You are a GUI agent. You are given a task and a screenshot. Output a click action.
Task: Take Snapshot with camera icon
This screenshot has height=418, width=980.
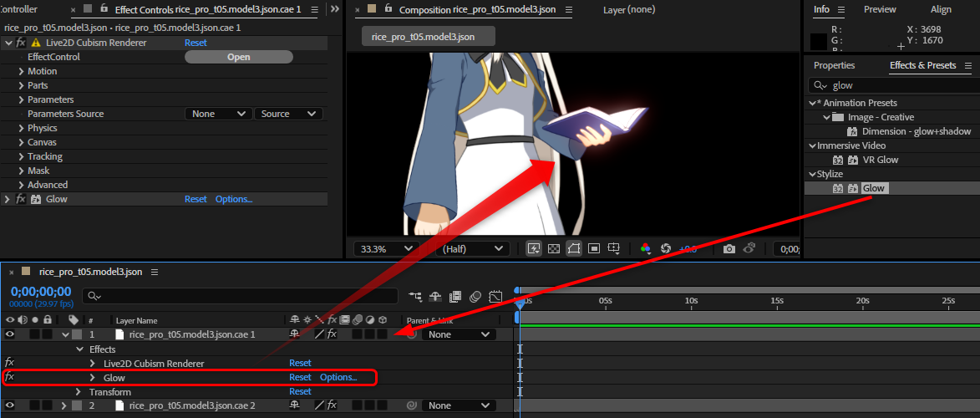729,248
